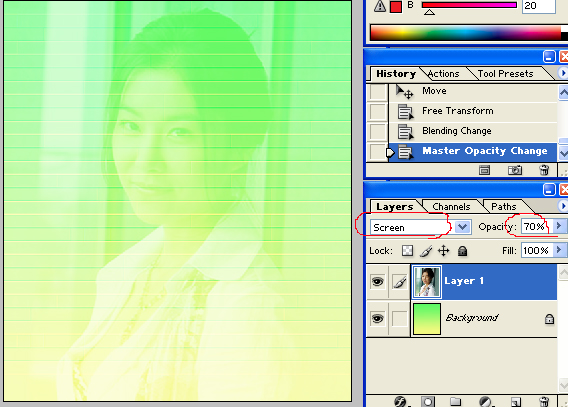Viewport: 568px width, 407px height.
Task: Switch to the Channels tab
Action: click(451, 207)
